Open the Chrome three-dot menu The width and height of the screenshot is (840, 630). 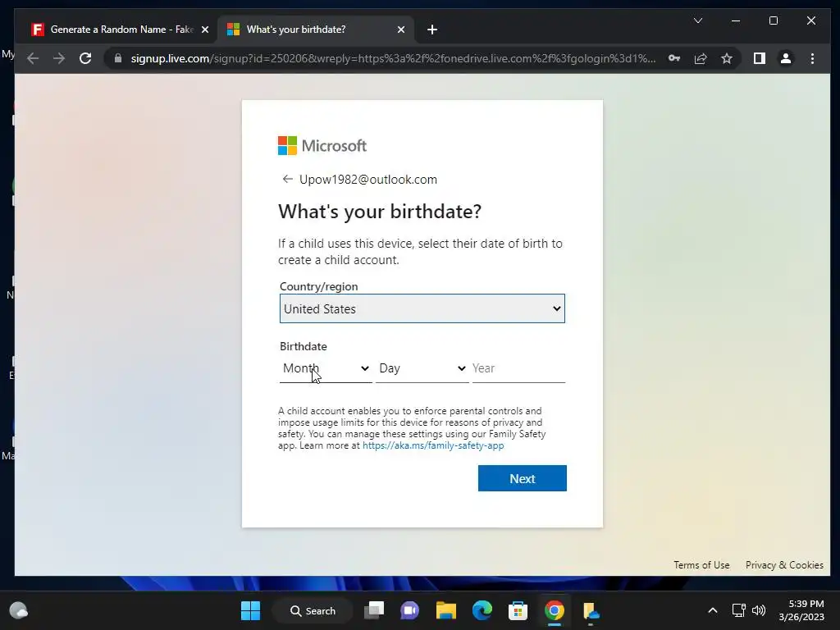tap(812, 58)
